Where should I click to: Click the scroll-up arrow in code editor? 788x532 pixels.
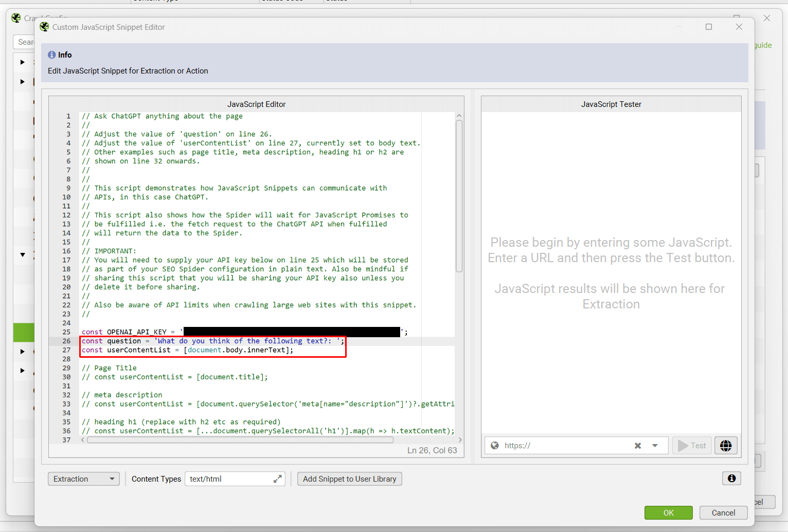[x=459, y=116]
